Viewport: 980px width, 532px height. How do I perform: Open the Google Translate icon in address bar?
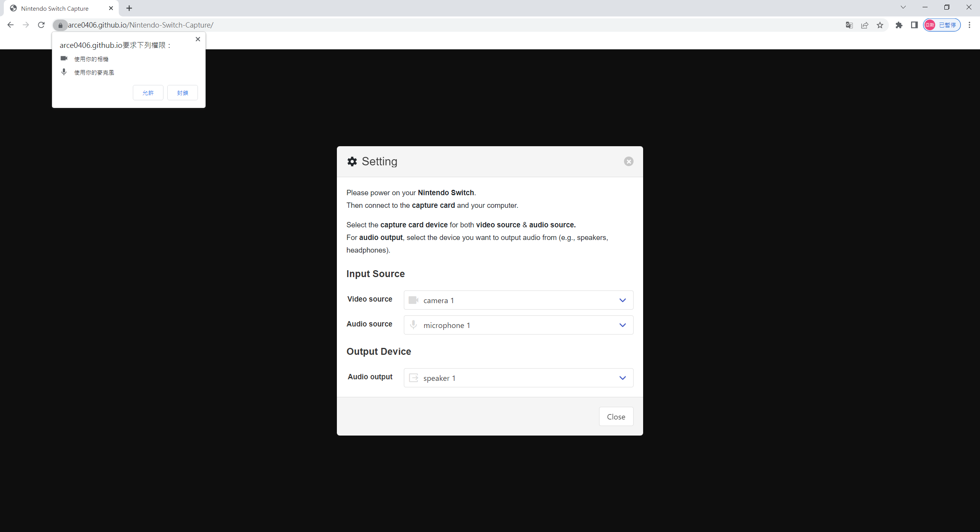pyautogui.click(x=849, y=25)
